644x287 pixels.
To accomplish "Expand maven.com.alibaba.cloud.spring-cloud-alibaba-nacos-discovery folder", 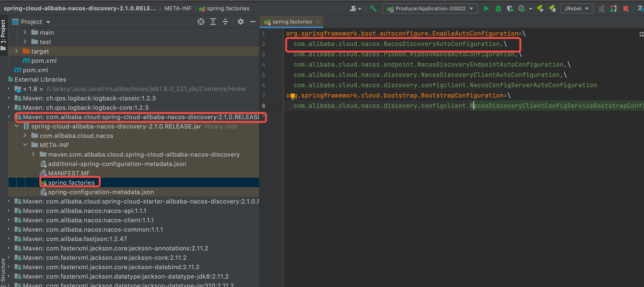I will tap(33, 154).
